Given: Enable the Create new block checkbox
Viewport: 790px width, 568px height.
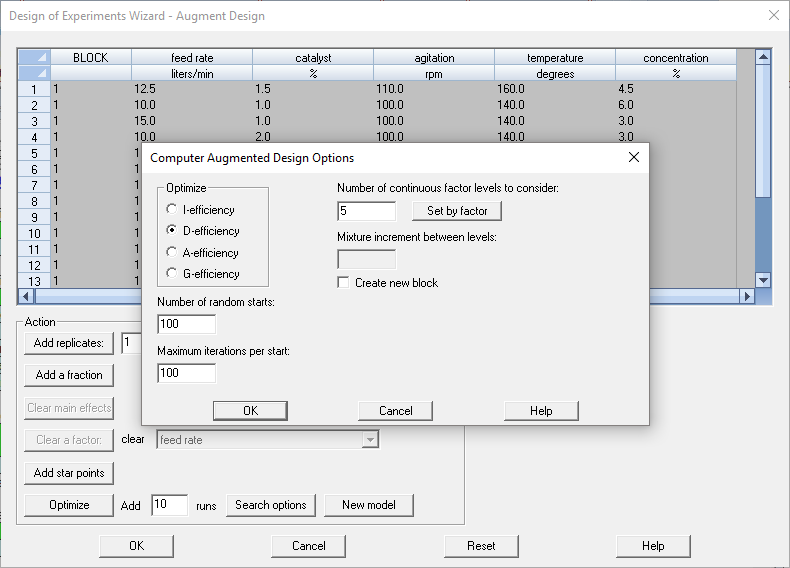Looking at the screenshot, I should pyautogui.click(x=344, y=283).
